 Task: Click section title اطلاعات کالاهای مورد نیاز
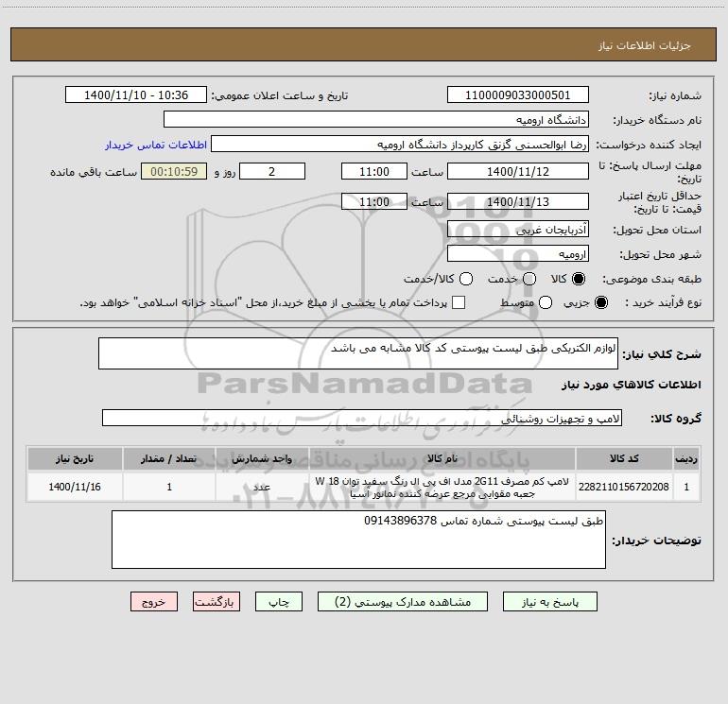(x=631, y=385)
